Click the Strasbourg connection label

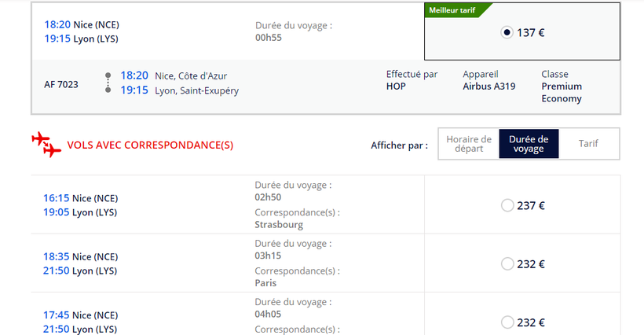pos(279,224)
